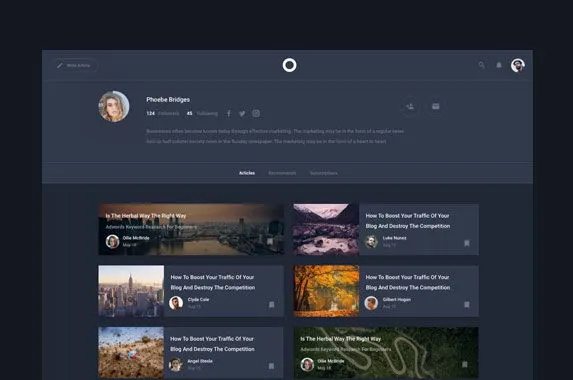The width and height of the screenshot is (573, 380).
Task: Open the user avatar in the header
Action: [x=518, y=65]
